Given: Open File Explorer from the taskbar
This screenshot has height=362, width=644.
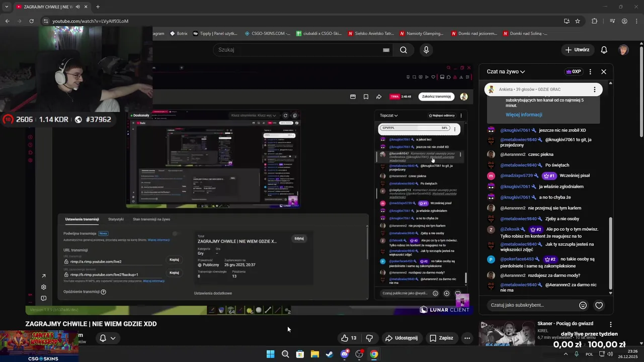Looking at the screenshot, I should pyautogui.click(x=314, y=354).
